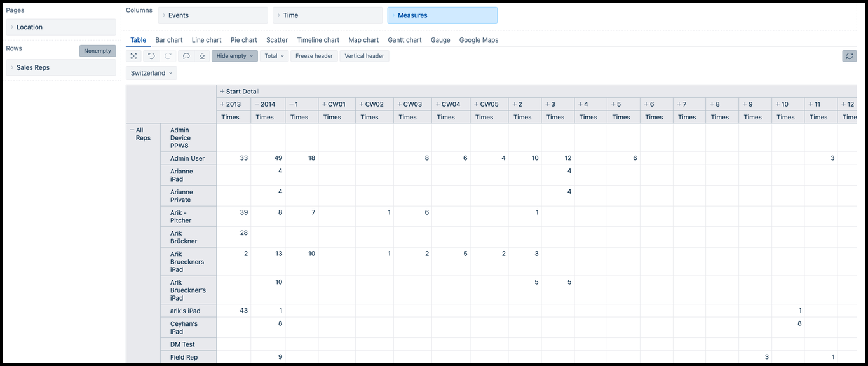Viewport: 868px width, 366px height.
Task: Click the Measures dimension in Columns
Action: tap(442, 15)
